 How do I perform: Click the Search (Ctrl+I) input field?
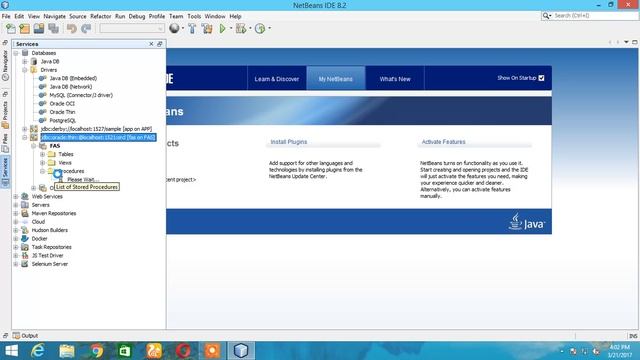click(x=595, y=16)
